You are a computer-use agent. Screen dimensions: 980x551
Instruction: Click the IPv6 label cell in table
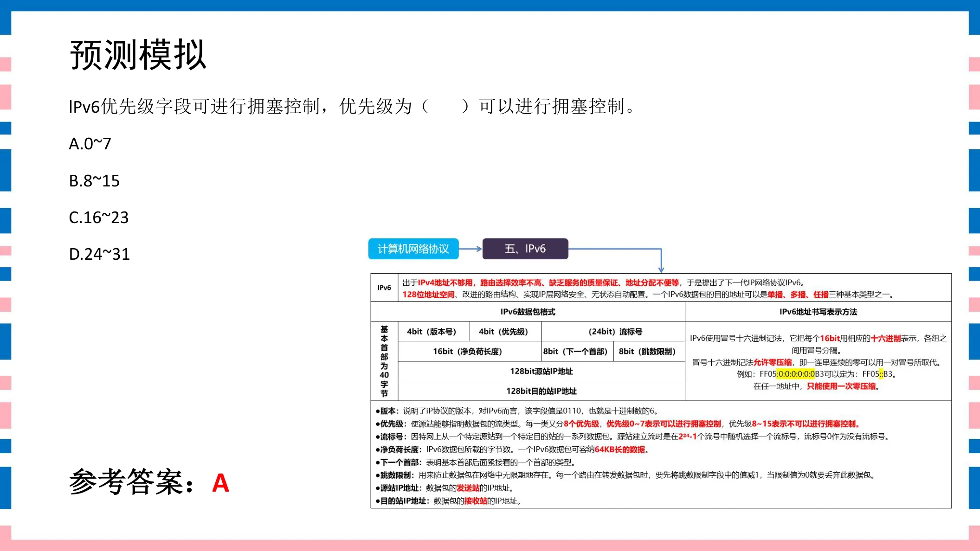click(x=384, y=288)
